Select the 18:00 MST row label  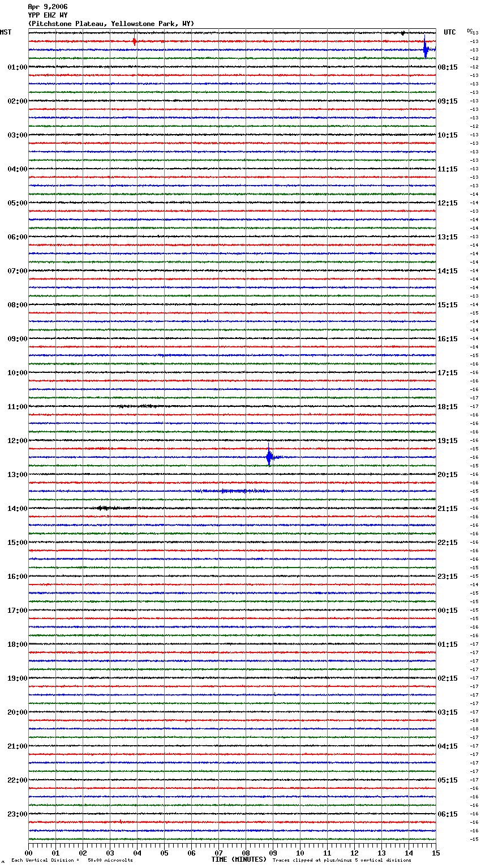[18, 644]
